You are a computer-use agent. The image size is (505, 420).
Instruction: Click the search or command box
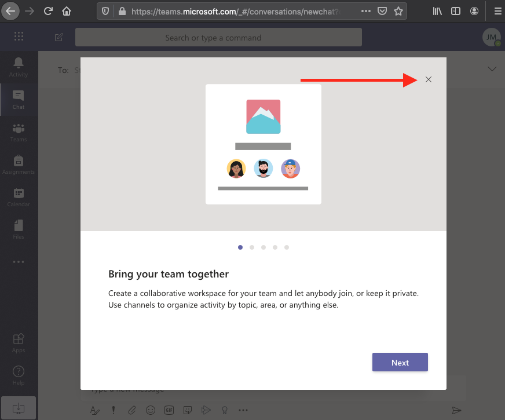coord(218,38)
